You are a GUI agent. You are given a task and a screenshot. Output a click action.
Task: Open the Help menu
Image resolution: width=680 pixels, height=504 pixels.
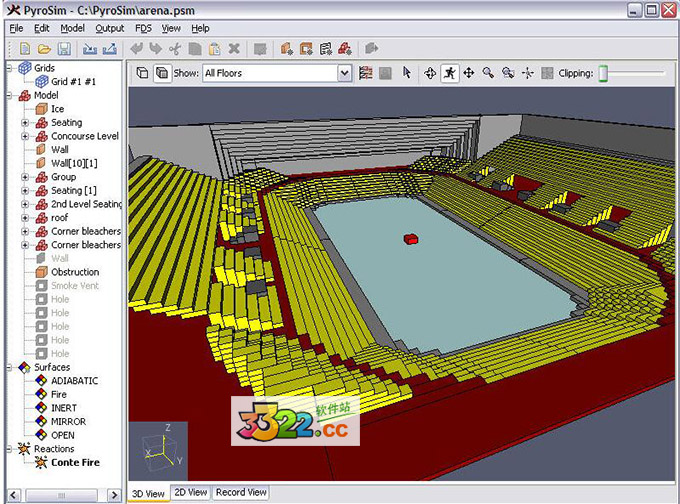coord(200,28)
